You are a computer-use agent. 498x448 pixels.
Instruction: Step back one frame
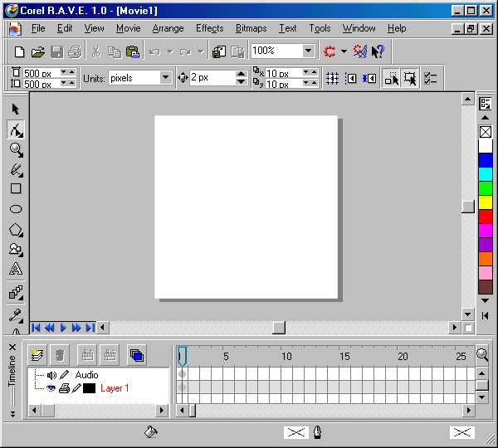tap(50, 328)
